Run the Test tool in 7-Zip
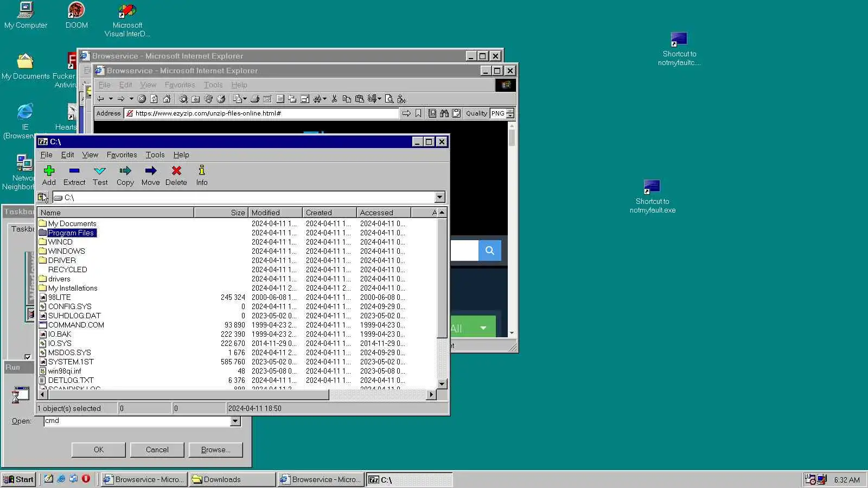This screenshot has width=868, height=488. [100, 176]
